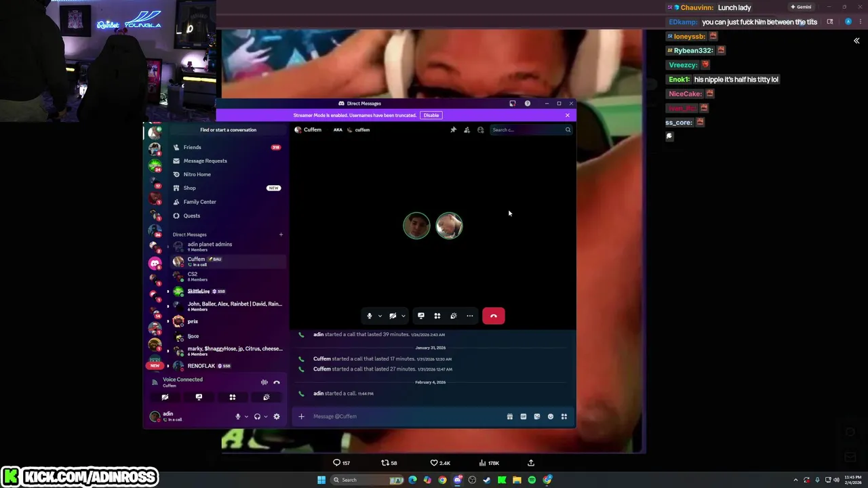Dismiss the Streamer Mode banner
868x488 pixels.
[x=568, y=115]
